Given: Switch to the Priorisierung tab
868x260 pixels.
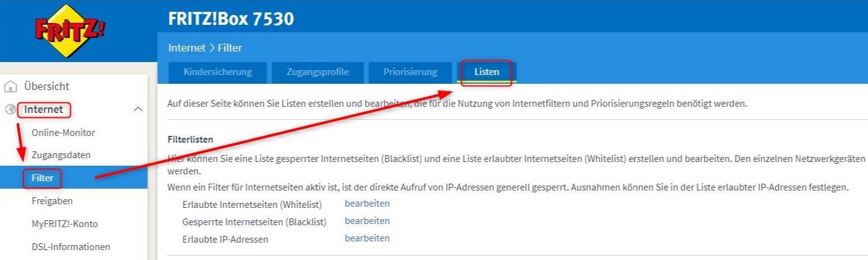Looking at the screenshot, I should point(410,72).
